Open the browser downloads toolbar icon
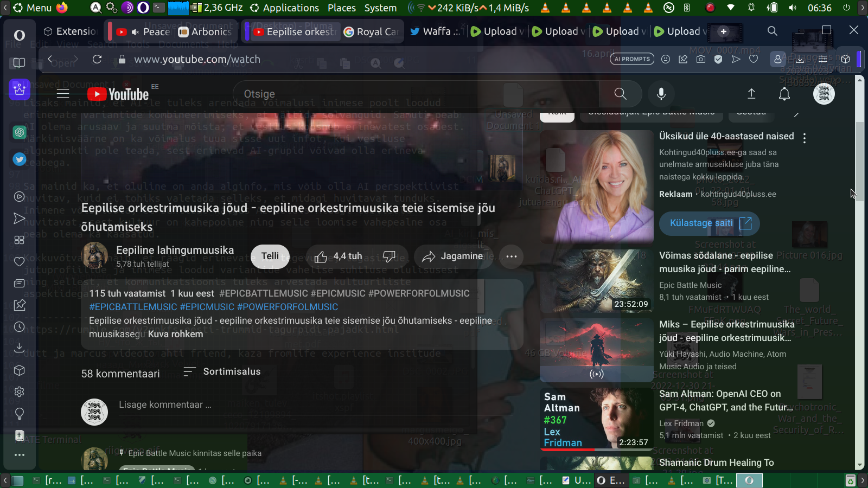Viewport: 868px width, 488px height. 800,59
